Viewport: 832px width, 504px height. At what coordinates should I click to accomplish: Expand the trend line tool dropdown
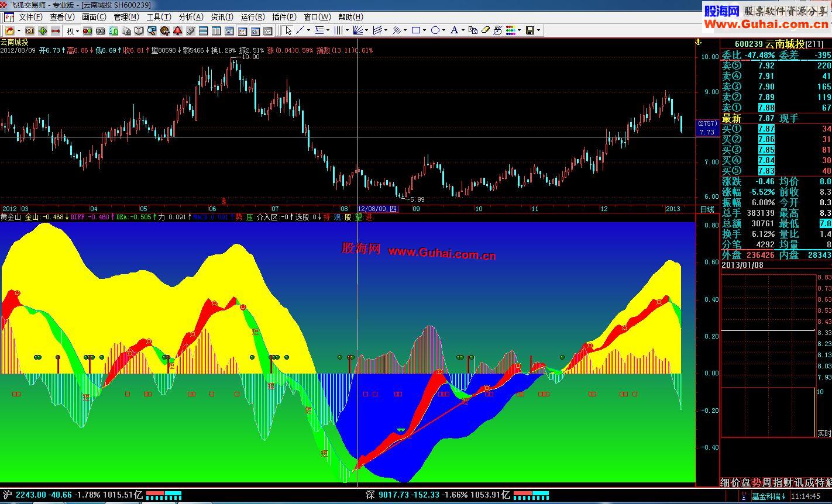tap(308, 30)
